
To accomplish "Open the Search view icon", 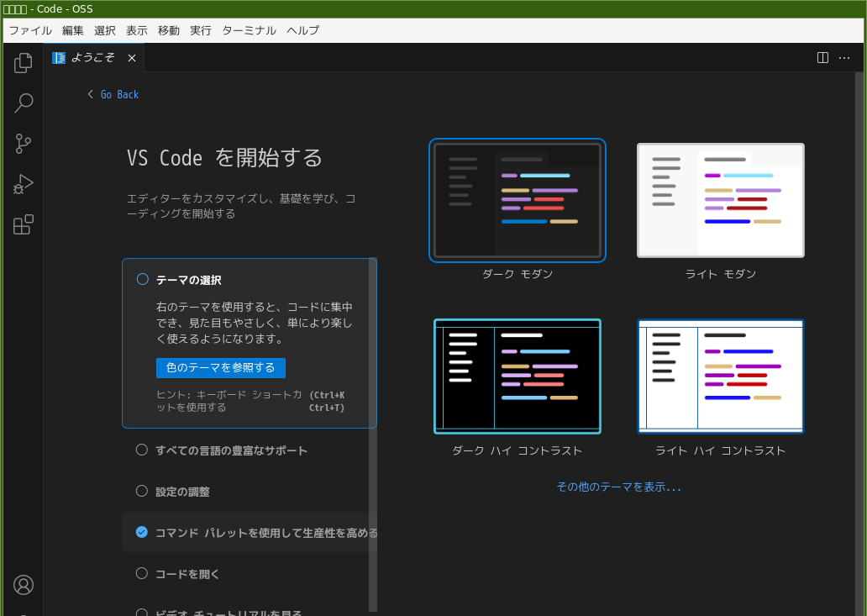I will pyautogui.click(x=24, y=103).
